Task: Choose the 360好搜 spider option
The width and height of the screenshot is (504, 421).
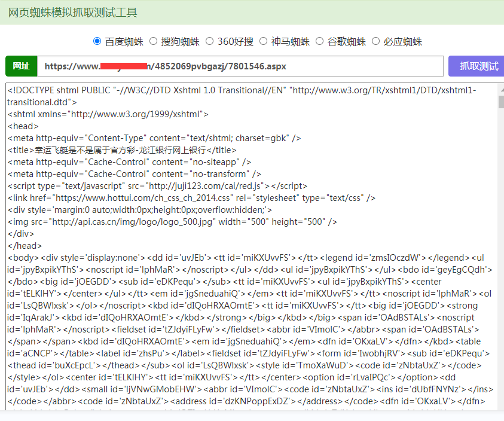Action: tap(210, 41)
